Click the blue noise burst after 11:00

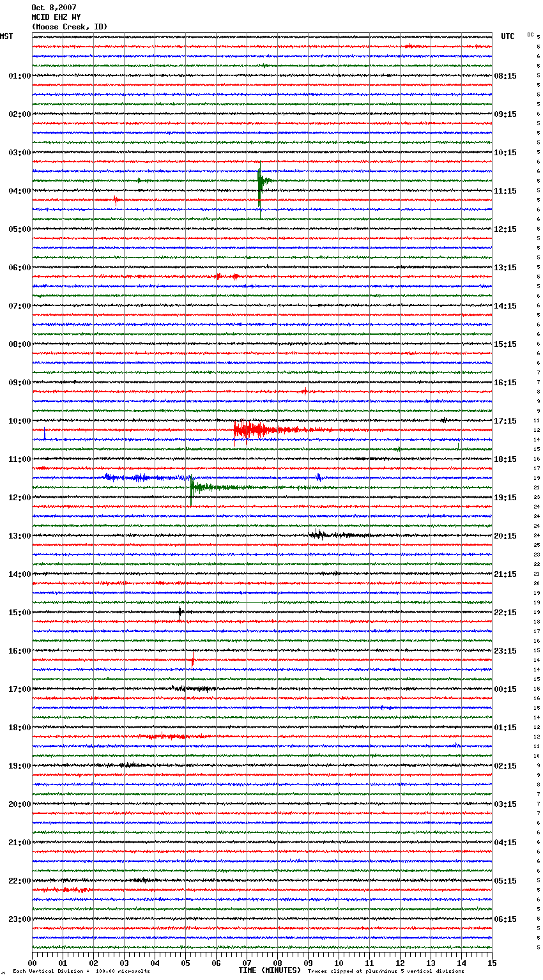pos(147,477)
